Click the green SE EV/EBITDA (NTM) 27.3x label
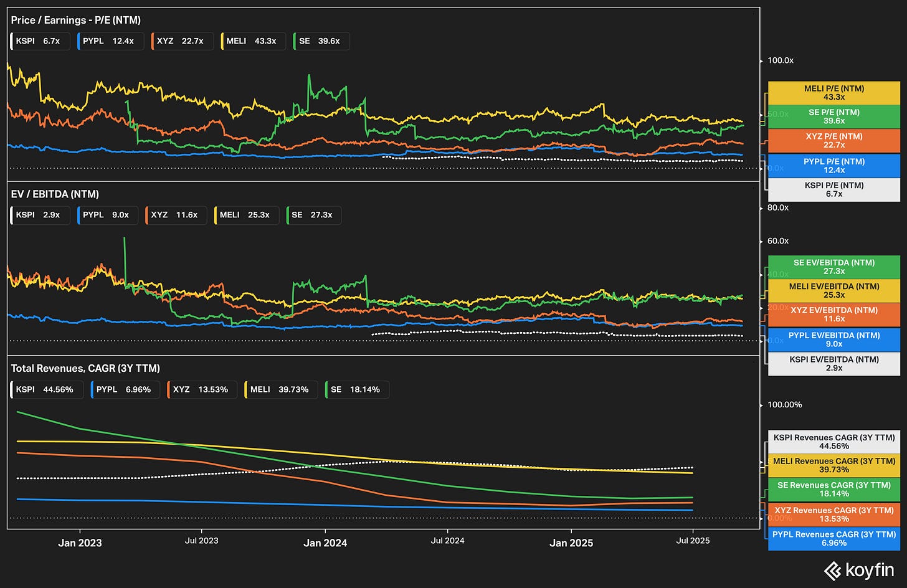This screenshot has width=907, height=588. (x=834, y=267)
